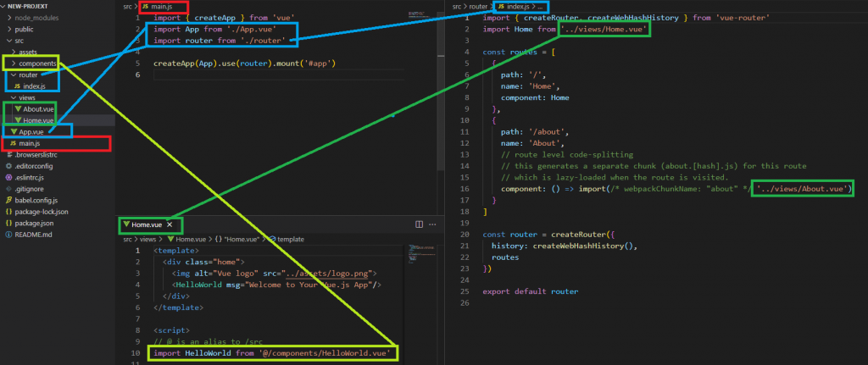Collapse the router folder

tap(14, 75)
